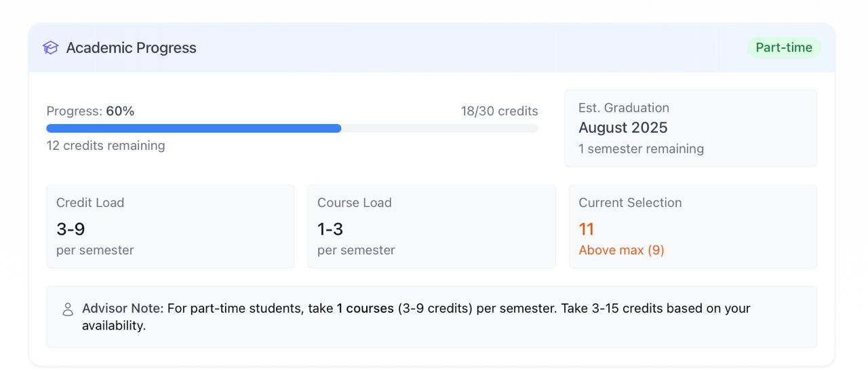Click the August 2025 graduation date
This screenshot has height=386, width=868.
coord(623,128)
